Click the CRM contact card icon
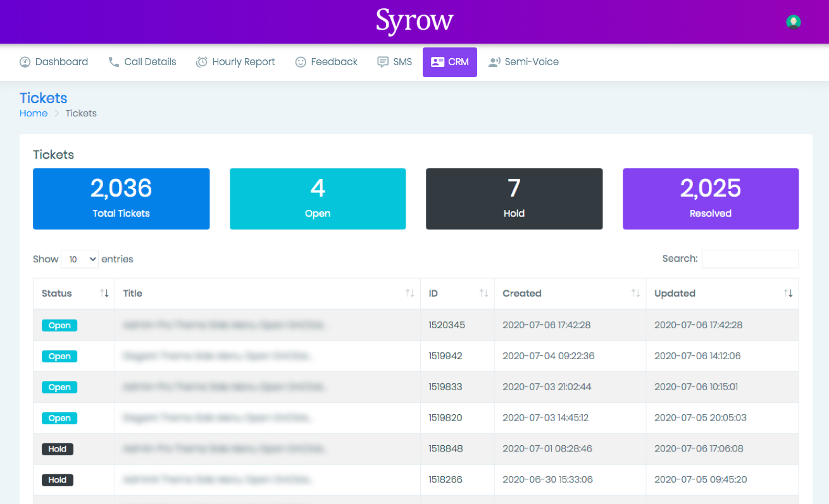Image resolution: width=829 pixels, height=504 pixels. point(437,62)
